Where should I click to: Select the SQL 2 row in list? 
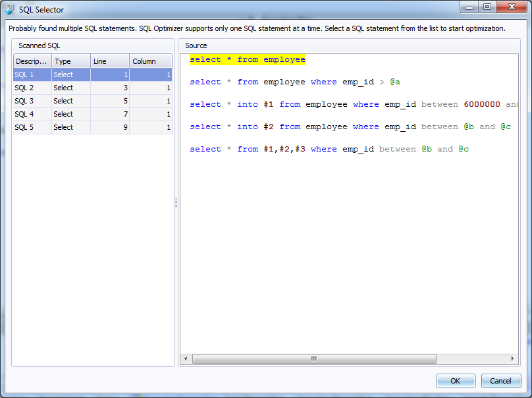pyautogui.click(x=33, y=88)
